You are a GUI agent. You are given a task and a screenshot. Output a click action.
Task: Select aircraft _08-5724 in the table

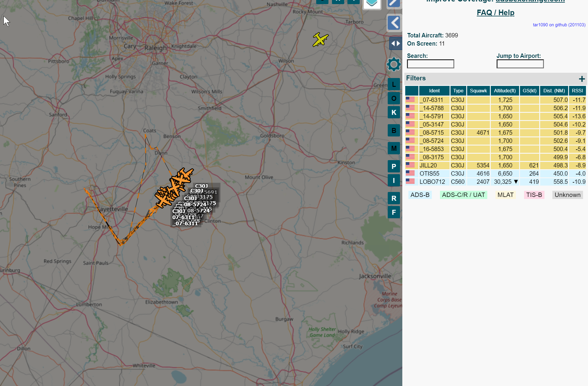[495, 141]
